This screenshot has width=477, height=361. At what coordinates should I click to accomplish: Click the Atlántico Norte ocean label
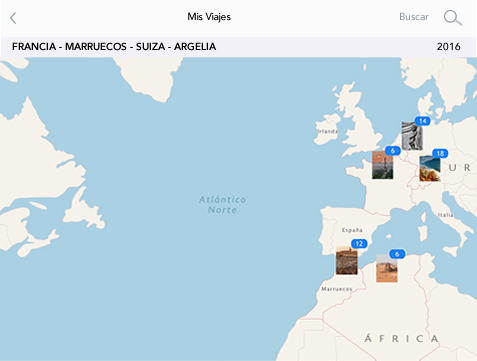coord(222,205)
